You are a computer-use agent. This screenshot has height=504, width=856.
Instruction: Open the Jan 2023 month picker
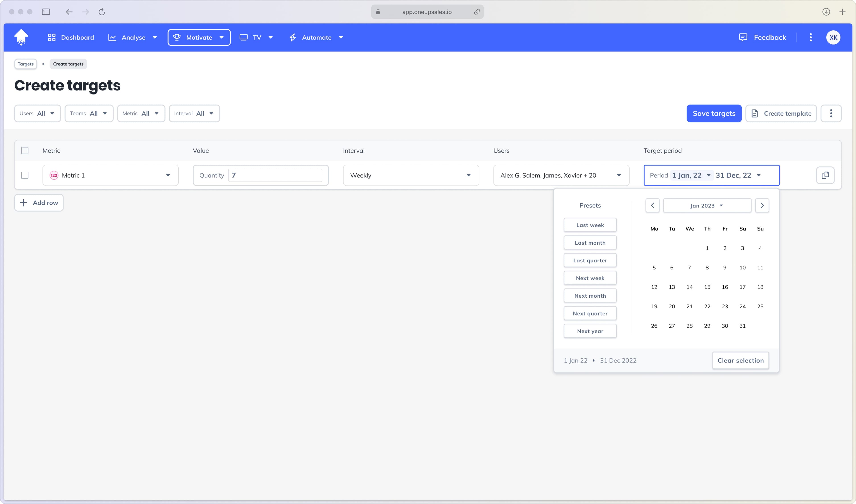[707, 205]
